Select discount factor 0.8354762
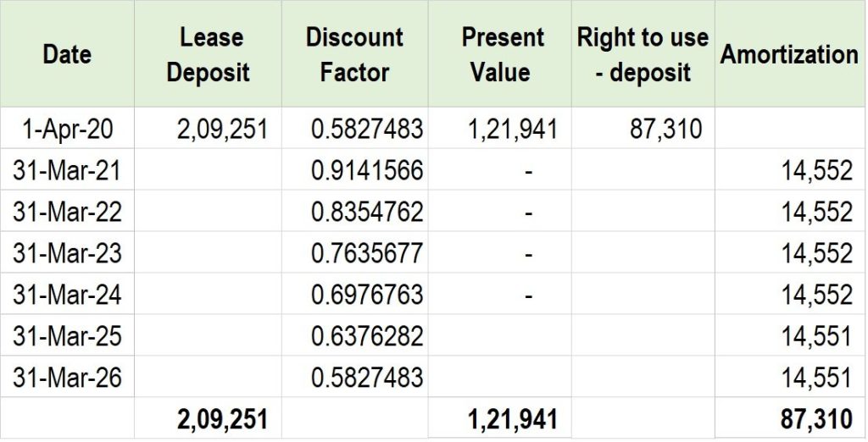The height and width of the screenshot is (442, 868). tap(366, 212)
